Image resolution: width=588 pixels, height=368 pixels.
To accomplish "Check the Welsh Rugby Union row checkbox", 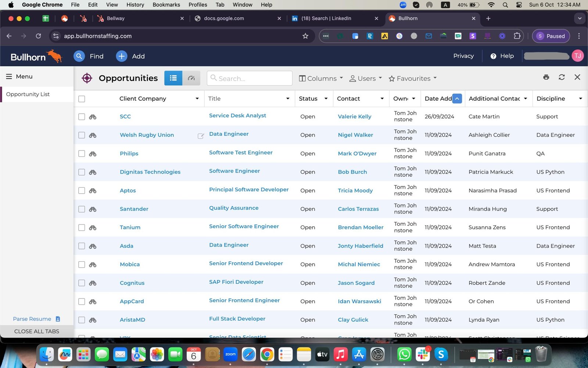I will [x=82, y=135].
